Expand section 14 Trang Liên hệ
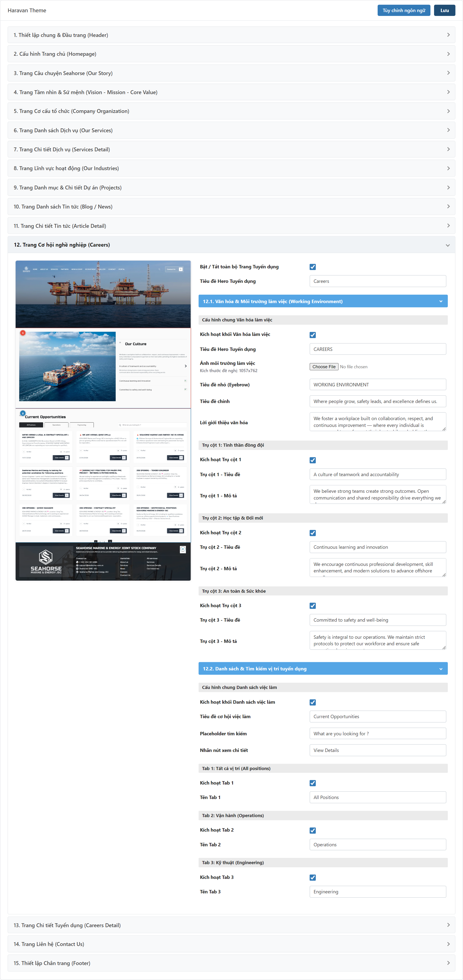Viewport: 463px width, 980px height. click(231, 944)
